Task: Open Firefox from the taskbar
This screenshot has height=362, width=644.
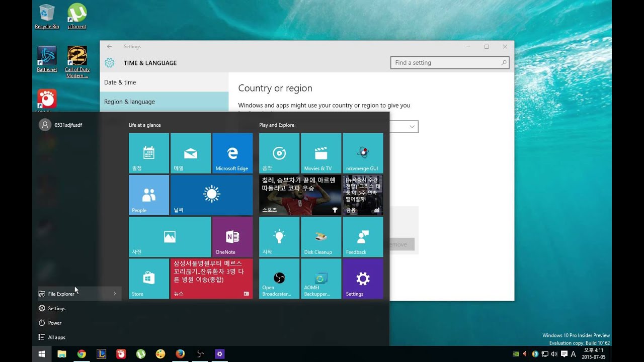Action: (x=180, y=354)
